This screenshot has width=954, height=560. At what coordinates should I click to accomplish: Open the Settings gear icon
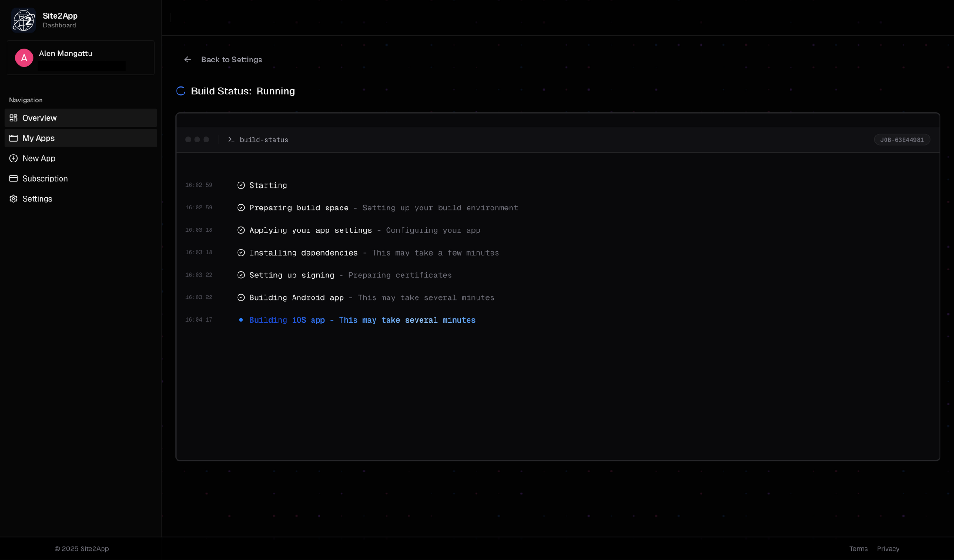tap(13, 199)
